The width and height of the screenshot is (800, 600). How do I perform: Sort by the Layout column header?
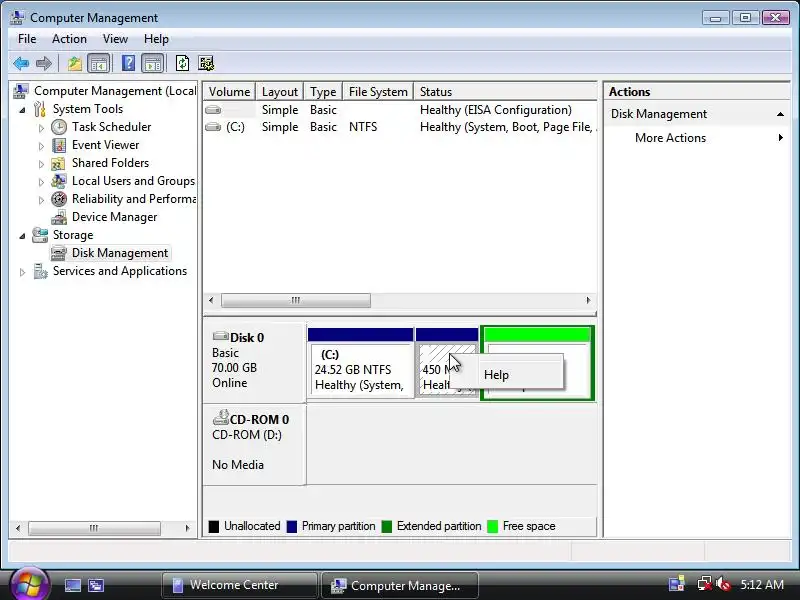click(x=280, y=92)
